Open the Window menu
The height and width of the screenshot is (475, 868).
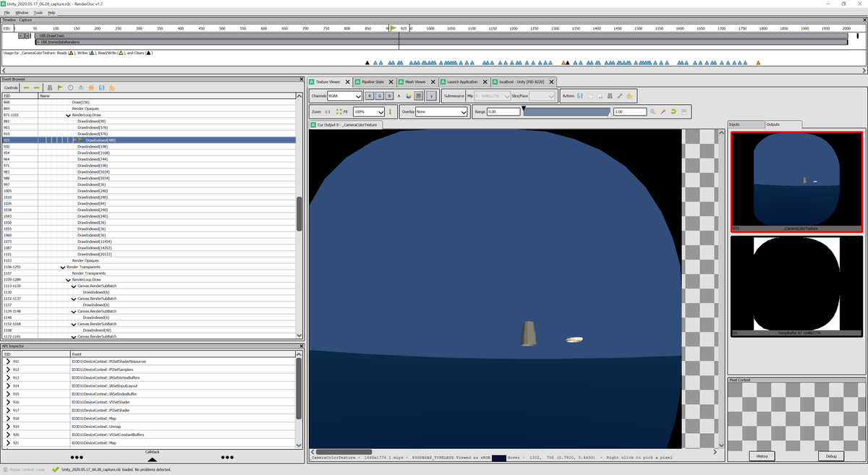click(x=22, y=12)
